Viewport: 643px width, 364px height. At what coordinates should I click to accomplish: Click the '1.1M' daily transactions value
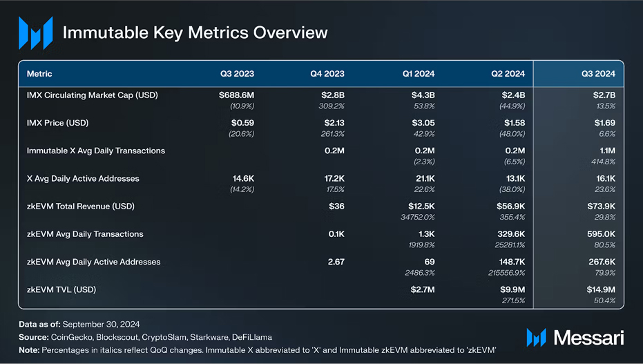pyautogui.click(x=607, y=151)
